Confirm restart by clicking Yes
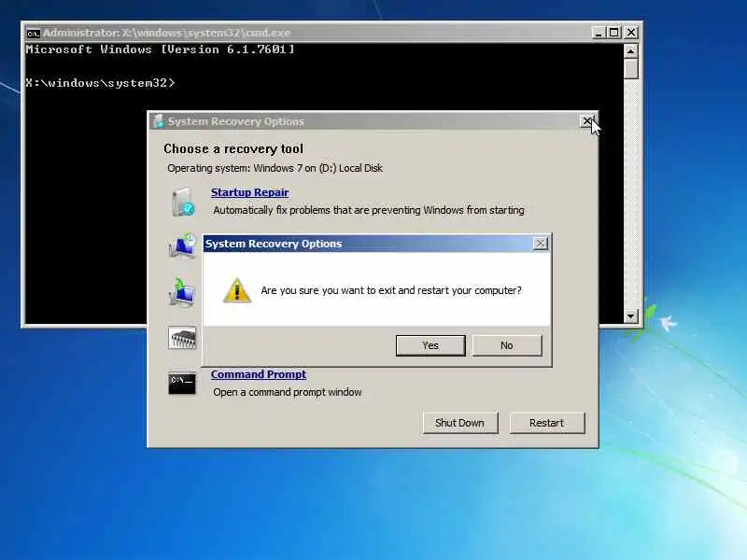 (x=430, y=345)
